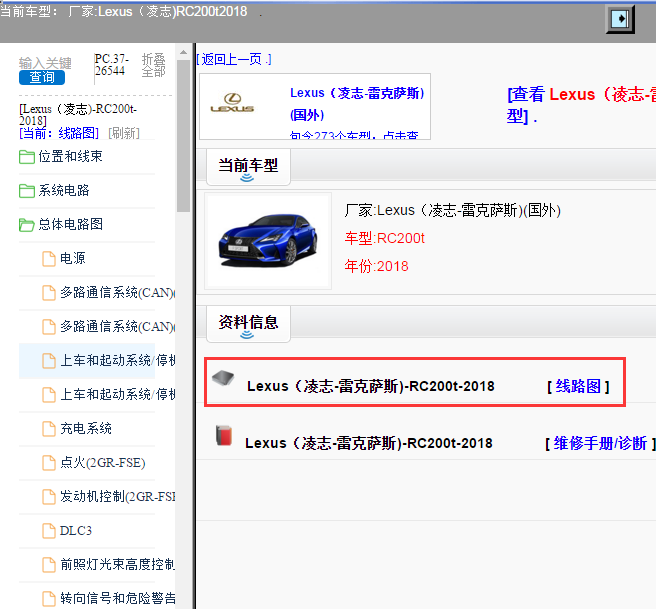This screenshot has width=656, height=609.
Task: Click the 当前：线路图 link
Action: coord(59,133)
